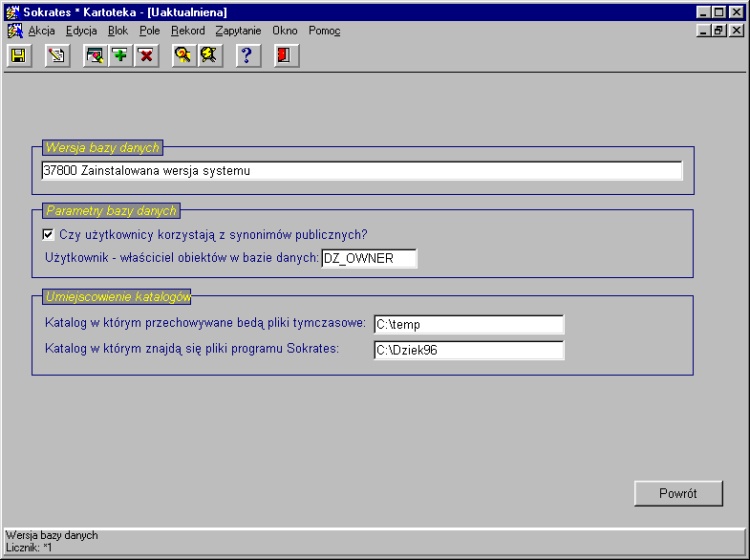Close the Sokrates application window
The image size is (750, 560).
[x=737, y=12]
